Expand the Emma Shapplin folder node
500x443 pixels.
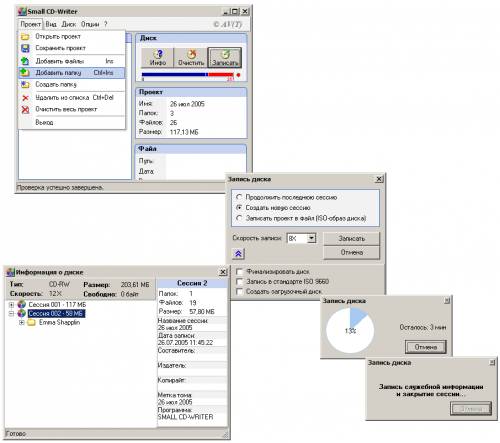(x=22, y=322)
